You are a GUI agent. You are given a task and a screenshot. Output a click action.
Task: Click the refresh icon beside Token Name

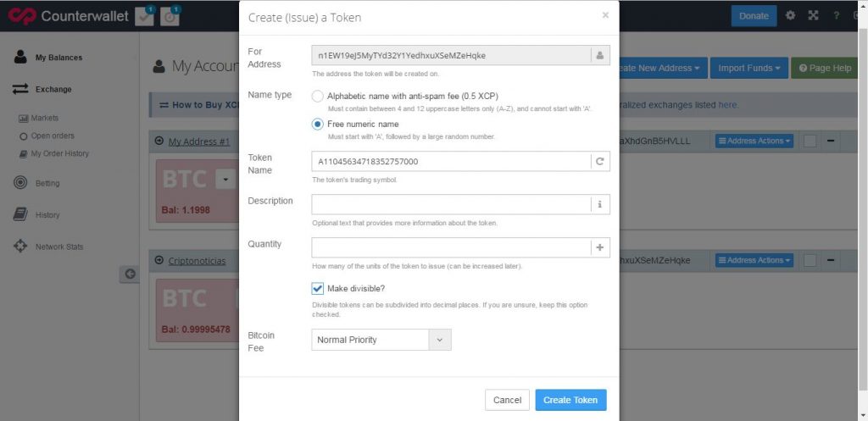coord(600,162)
